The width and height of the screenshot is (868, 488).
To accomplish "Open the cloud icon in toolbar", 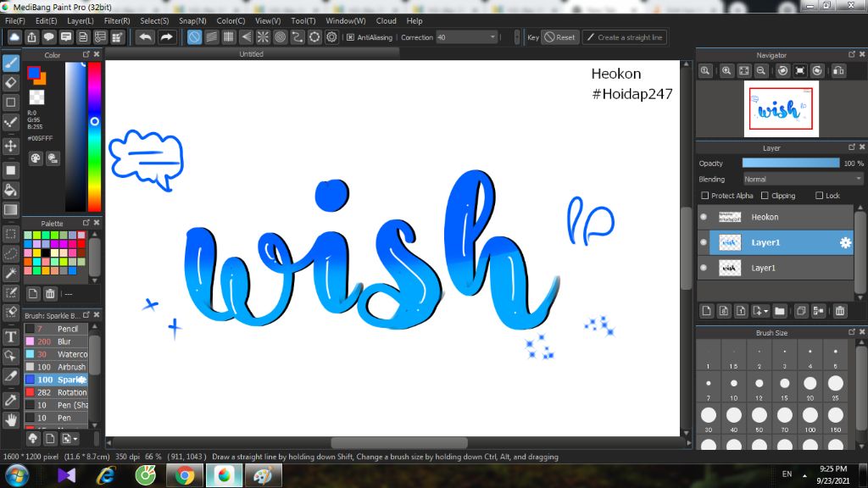I will point(14,37).
